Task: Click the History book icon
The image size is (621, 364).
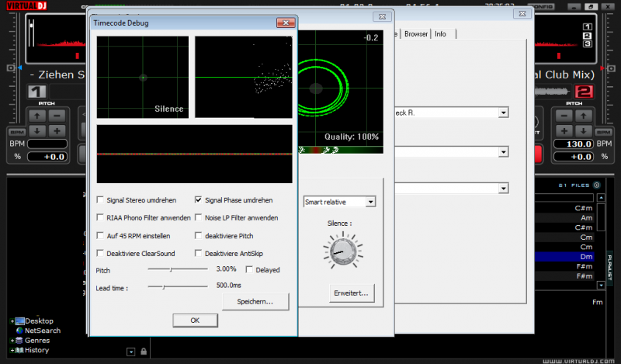Action: 19,350
